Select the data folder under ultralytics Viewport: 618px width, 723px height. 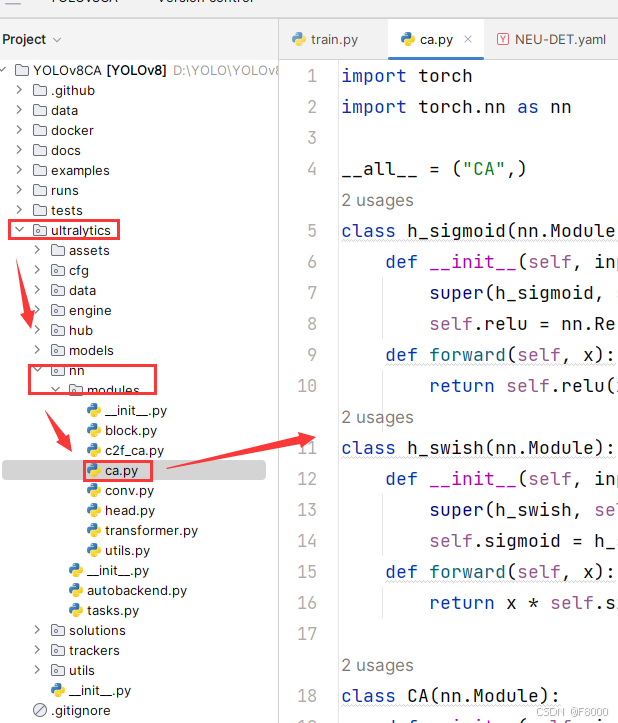coord(83,290)
